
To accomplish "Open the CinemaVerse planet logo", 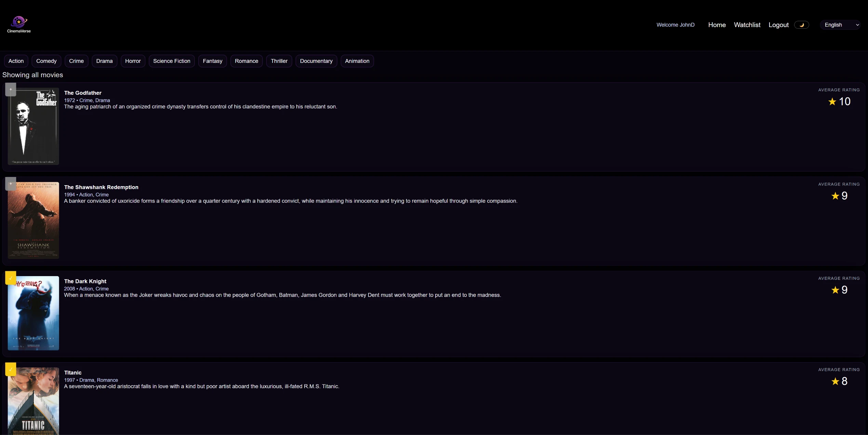I will pos(19,22).
